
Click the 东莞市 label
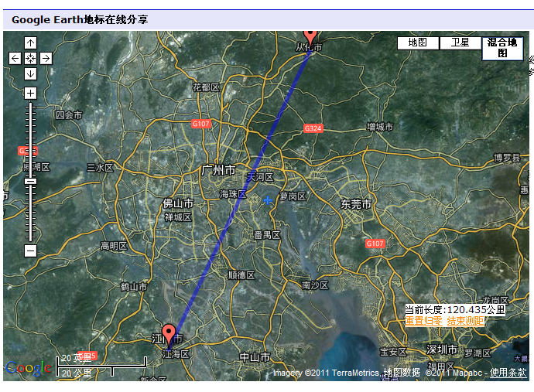[x=356, y=204]
